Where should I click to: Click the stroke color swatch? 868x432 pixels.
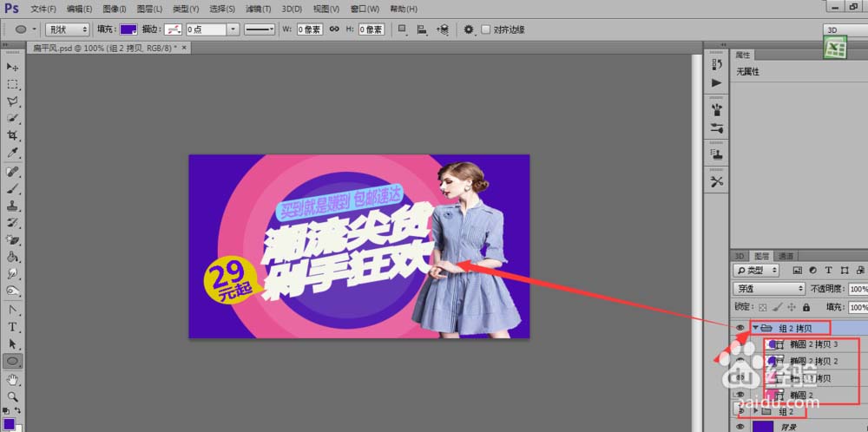[x=174, y=29]
